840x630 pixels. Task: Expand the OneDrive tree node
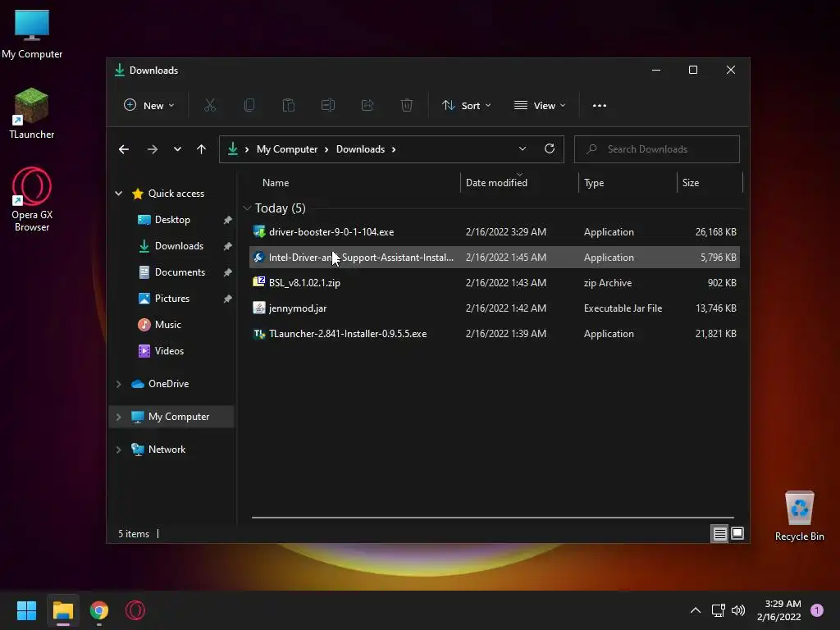coord(118,384)
